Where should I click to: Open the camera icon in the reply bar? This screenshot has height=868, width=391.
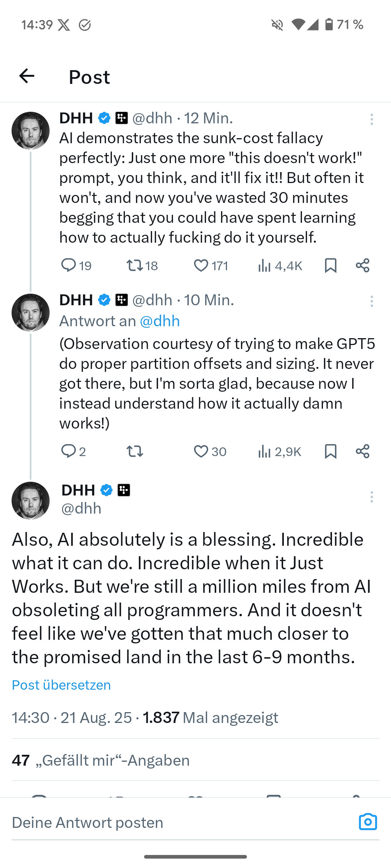point(368,822)
